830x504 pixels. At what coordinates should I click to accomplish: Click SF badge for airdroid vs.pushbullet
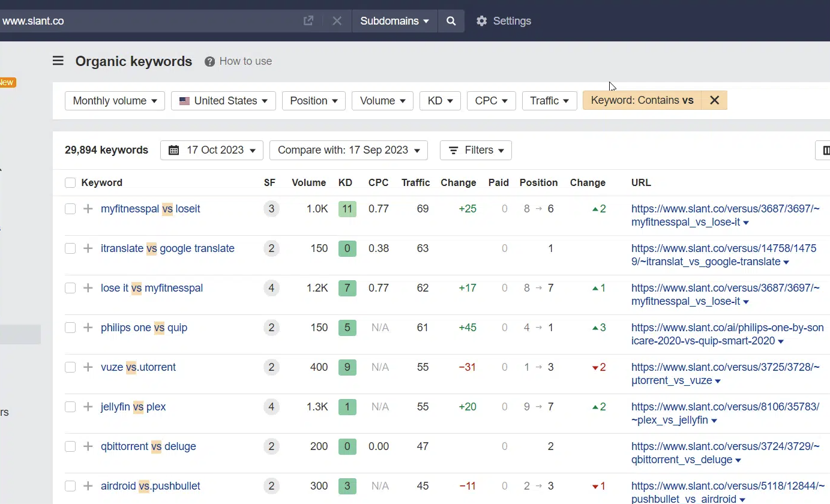[271, 486]
